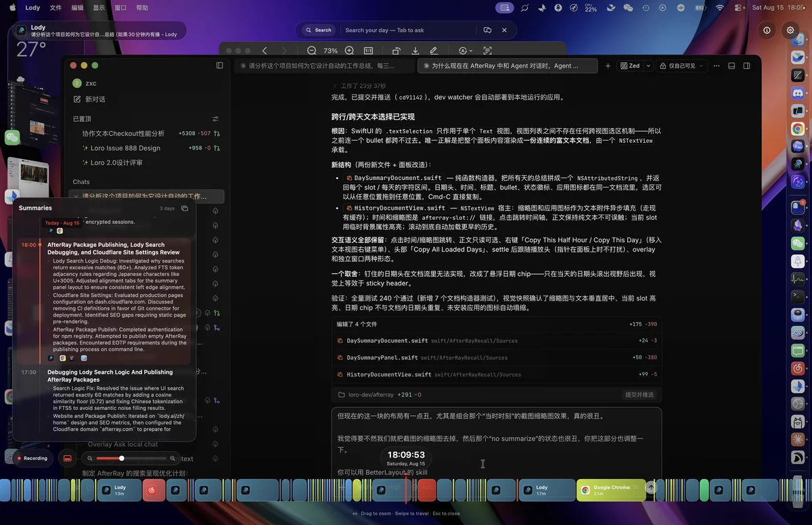
Task: Click the Wi-Fi icon in menu bar
Action: 720,8
